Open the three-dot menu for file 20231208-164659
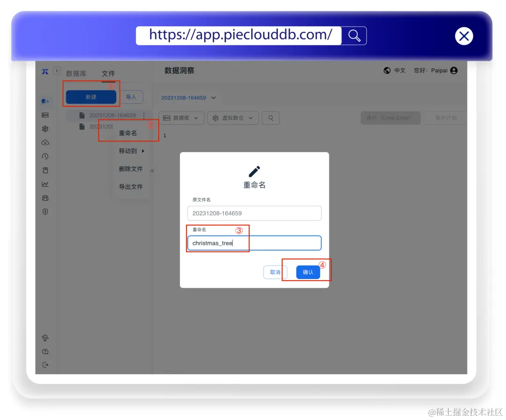The height and width of the screenshot is (420, 506). (144, 116)
